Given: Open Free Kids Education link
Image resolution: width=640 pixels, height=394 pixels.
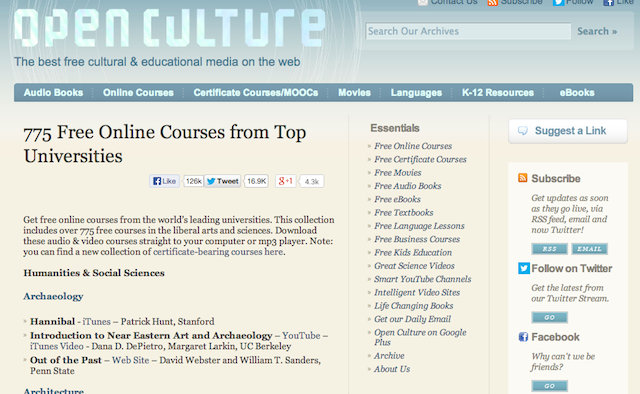Looking at the screenshot, I should [x=413, y=253].
